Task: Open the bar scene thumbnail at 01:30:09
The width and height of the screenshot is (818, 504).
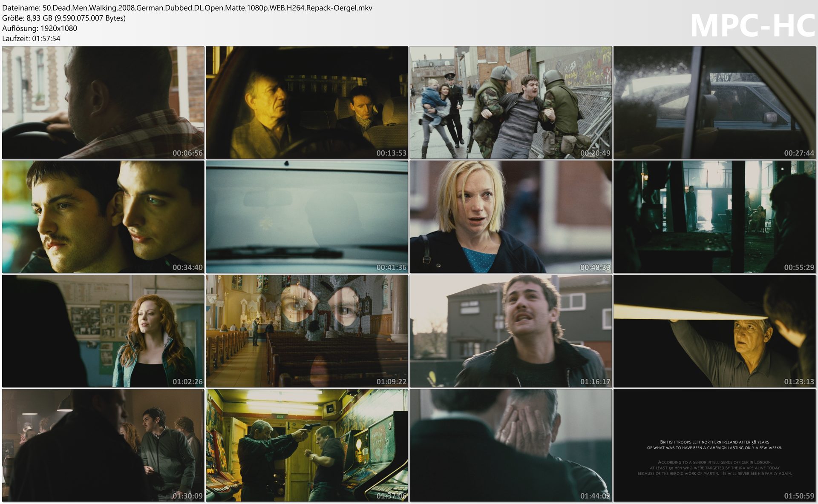Action: tap(103, 445)
